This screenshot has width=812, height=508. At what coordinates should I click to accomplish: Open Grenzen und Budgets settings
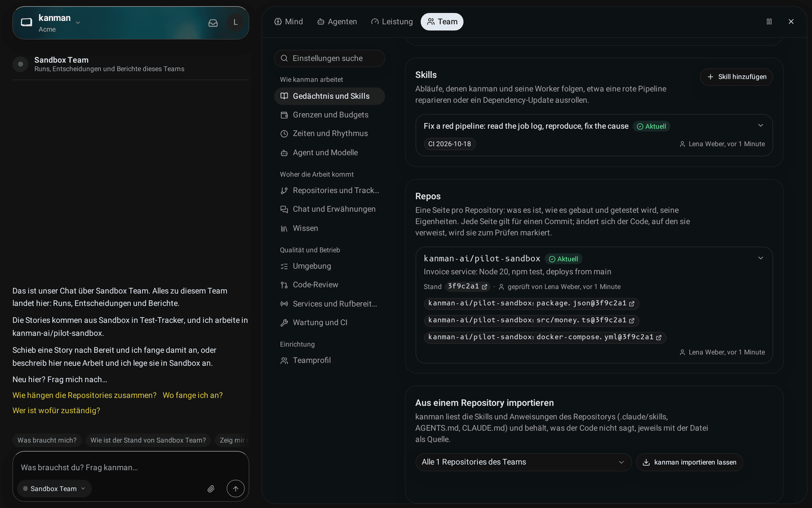point(329,115)
